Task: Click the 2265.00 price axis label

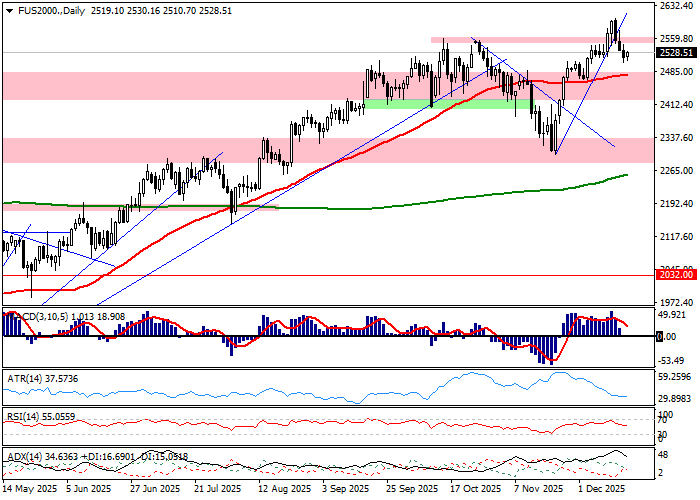Action: 676,170
